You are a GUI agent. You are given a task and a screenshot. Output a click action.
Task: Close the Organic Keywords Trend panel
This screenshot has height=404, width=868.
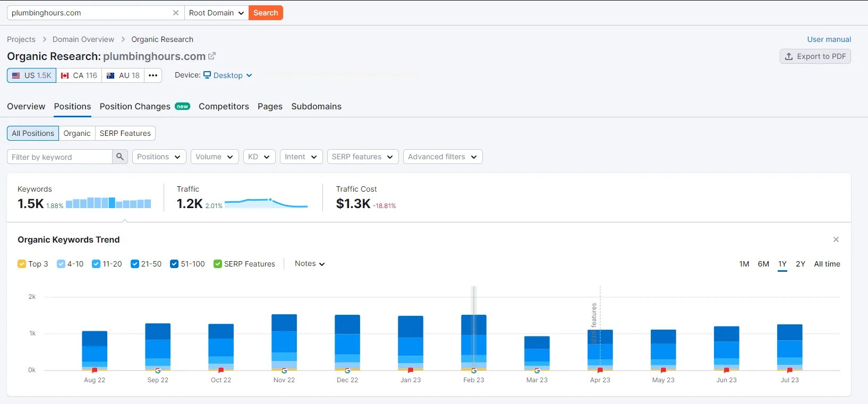coord(836,239)
